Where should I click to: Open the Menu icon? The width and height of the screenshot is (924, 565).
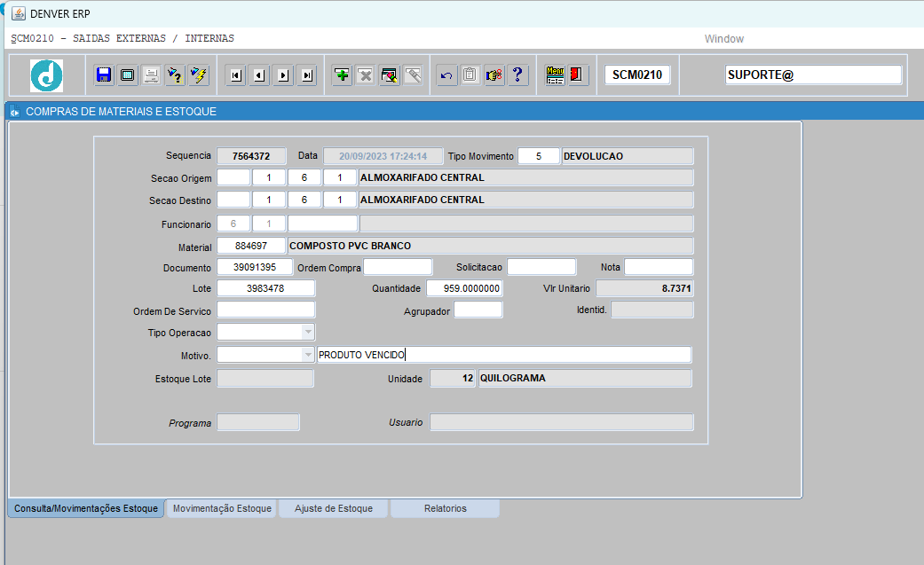[x=555, y=75]
